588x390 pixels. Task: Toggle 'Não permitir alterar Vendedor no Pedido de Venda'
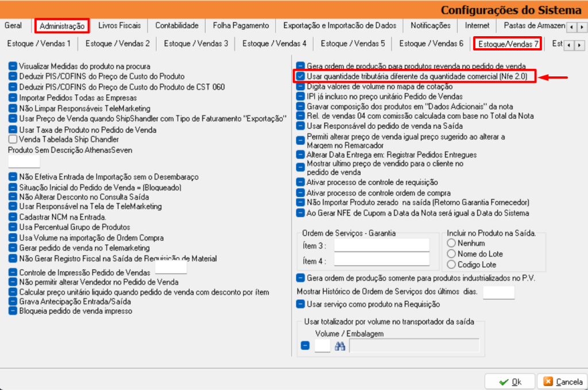(13, 282)
